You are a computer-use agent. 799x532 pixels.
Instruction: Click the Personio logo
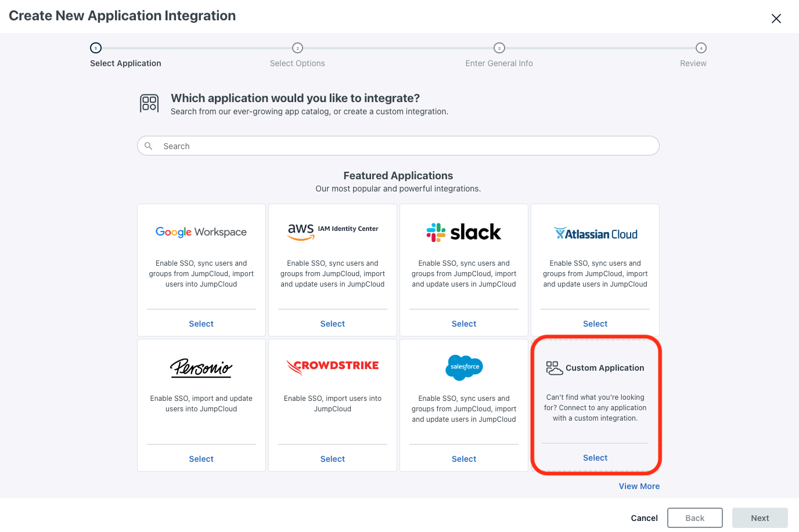(x=201, y=368)
